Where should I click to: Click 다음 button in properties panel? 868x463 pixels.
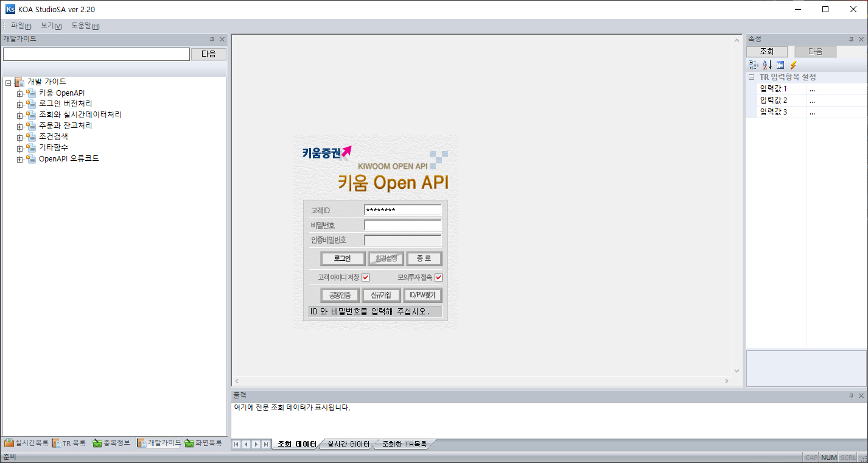[816, 52]
